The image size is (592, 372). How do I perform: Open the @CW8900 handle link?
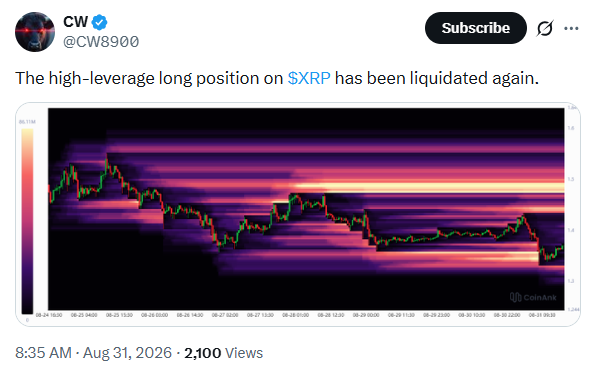pos(101,42)
